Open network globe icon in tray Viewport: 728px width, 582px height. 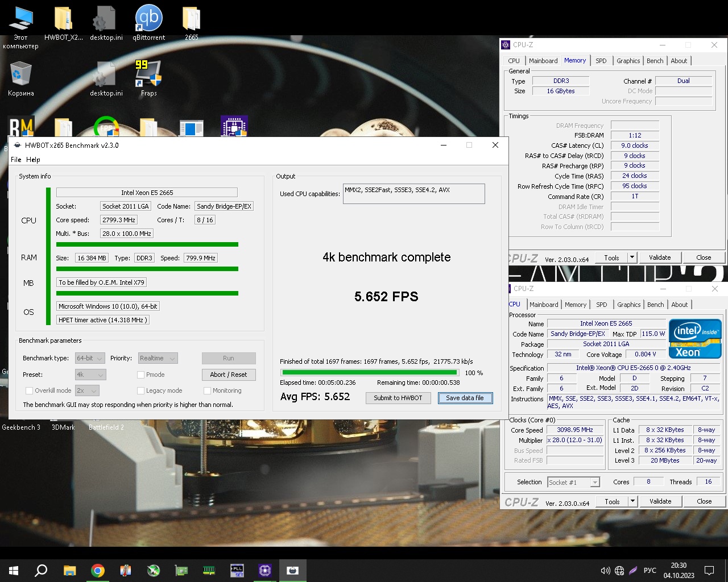coord(619,571)
